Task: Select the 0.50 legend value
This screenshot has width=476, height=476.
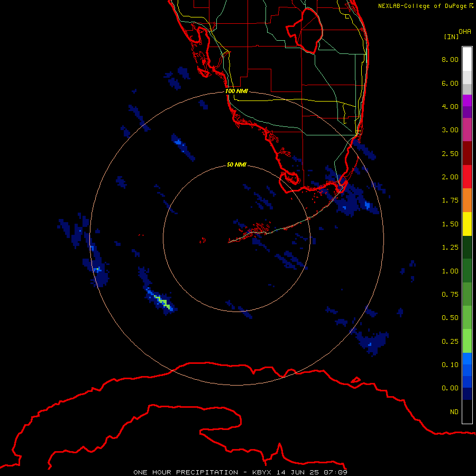Action: [x=450, y=318]
